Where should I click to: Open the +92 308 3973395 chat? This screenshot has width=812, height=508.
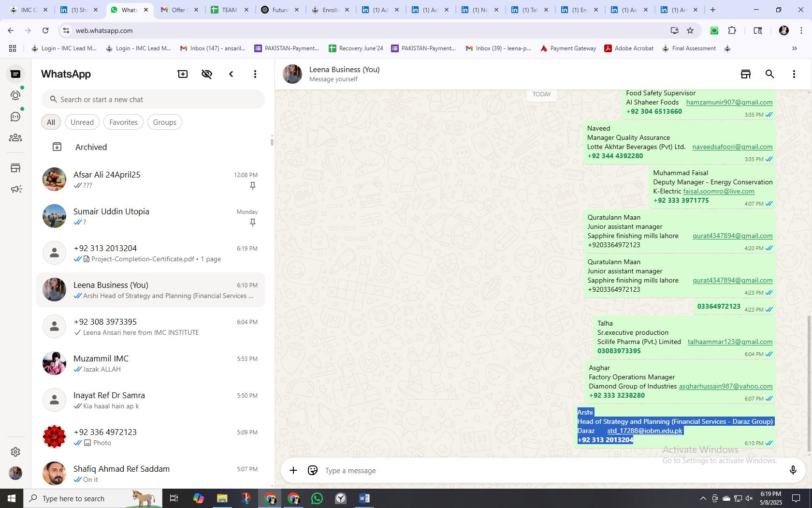click(150, 327)
